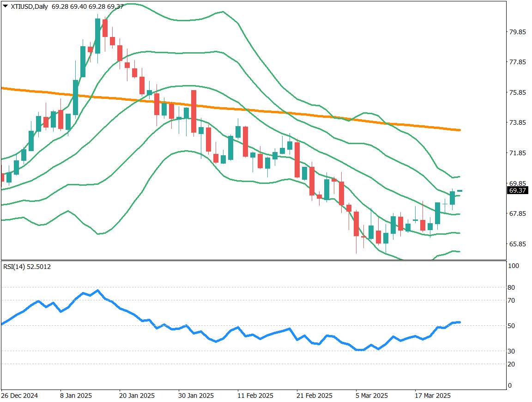Select the rightmost candle on the price chart
The width and height of the screenshot is (532, 402).
(x=459, y=191)
